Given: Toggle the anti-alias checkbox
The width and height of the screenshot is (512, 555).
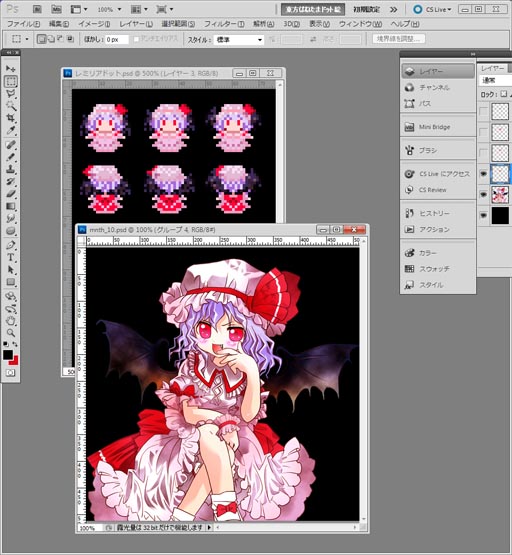Looking at the screenshot, I should pyautogui.click(x=136, y=39).
